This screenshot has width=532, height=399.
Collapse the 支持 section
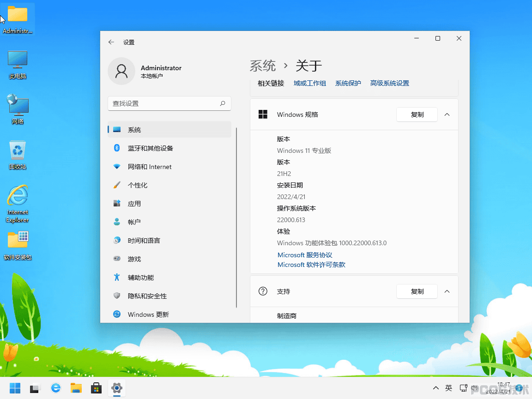tap(447, 291)
